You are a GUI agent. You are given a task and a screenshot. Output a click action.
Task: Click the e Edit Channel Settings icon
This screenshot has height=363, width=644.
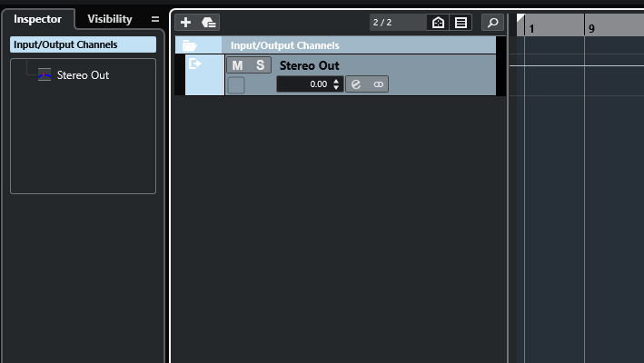pos(356,84)
